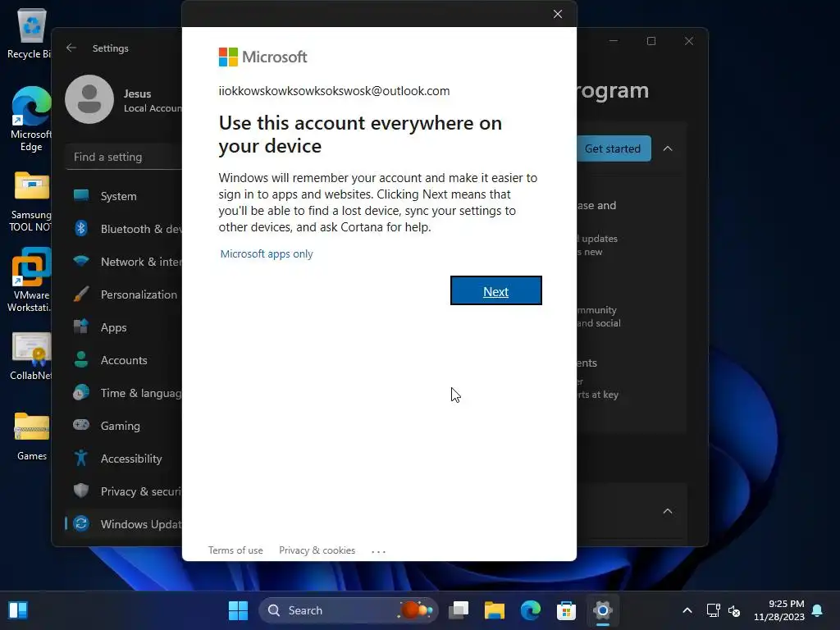This screenshot has height=630, width=840.
Task: Open File Explorer from taskbar
Action: (x=495, y=610)
